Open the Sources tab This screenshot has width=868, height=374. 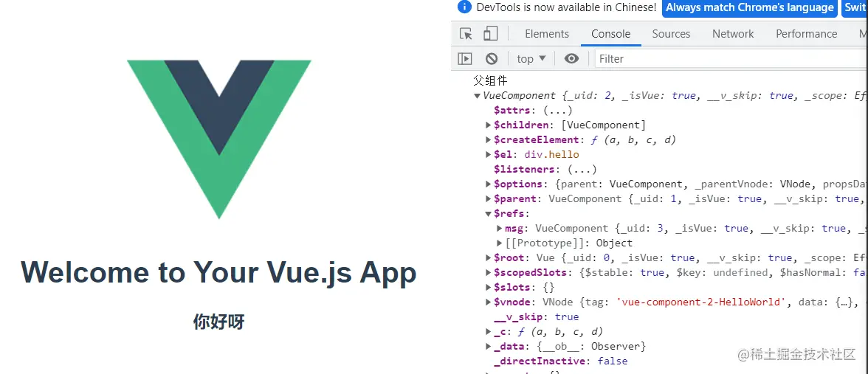click(671, 34)
